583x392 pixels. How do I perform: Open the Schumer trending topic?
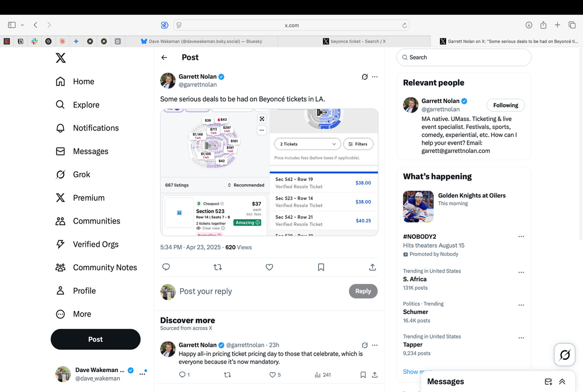[416, 312]
